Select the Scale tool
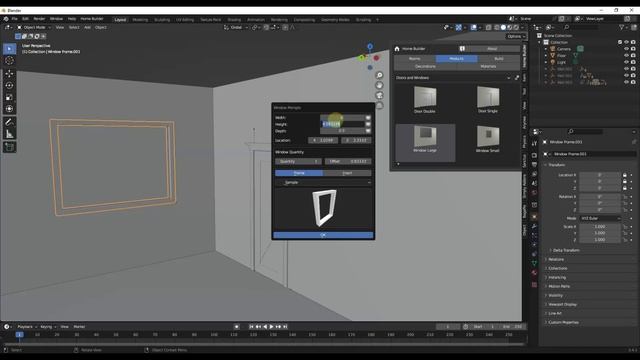Image resolution: width=640 pixels, height=360 pixels. point(9,97)
